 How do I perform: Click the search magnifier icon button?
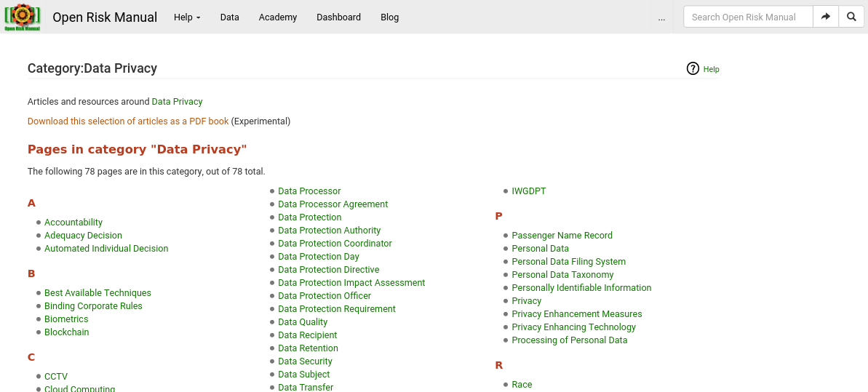coord(851,17)
